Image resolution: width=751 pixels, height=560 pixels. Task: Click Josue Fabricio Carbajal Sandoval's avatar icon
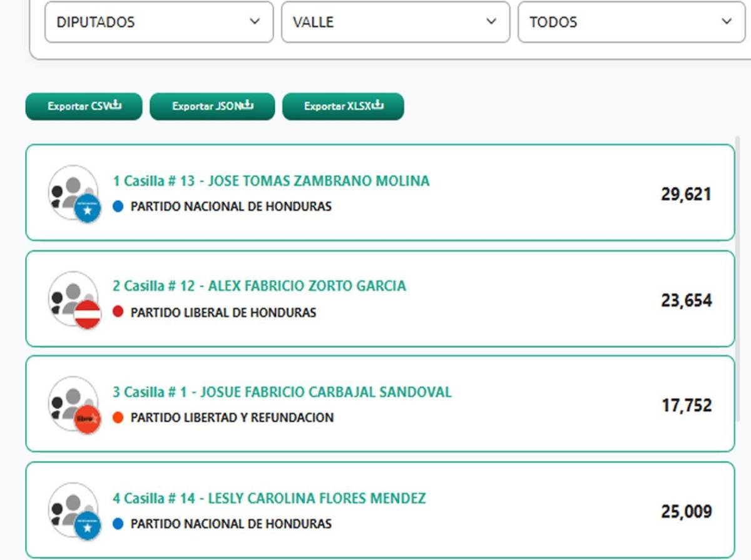[73, 404]
